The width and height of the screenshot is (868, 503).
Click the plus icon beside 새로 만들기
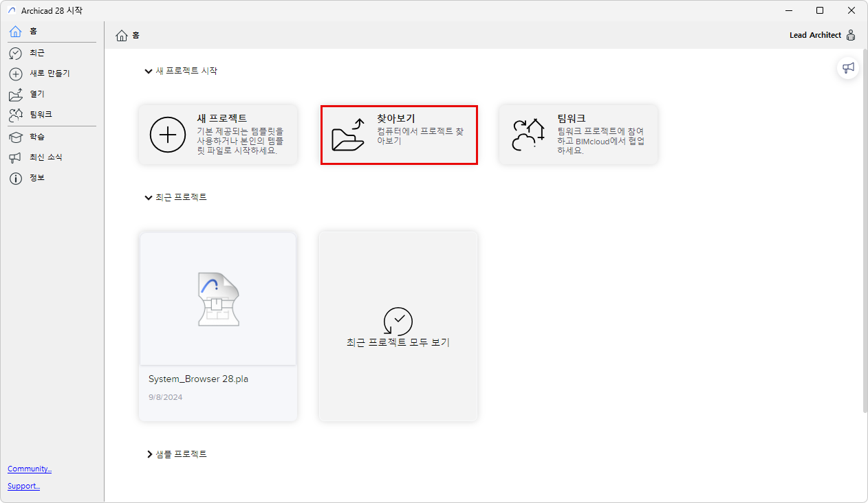(15, 74)
